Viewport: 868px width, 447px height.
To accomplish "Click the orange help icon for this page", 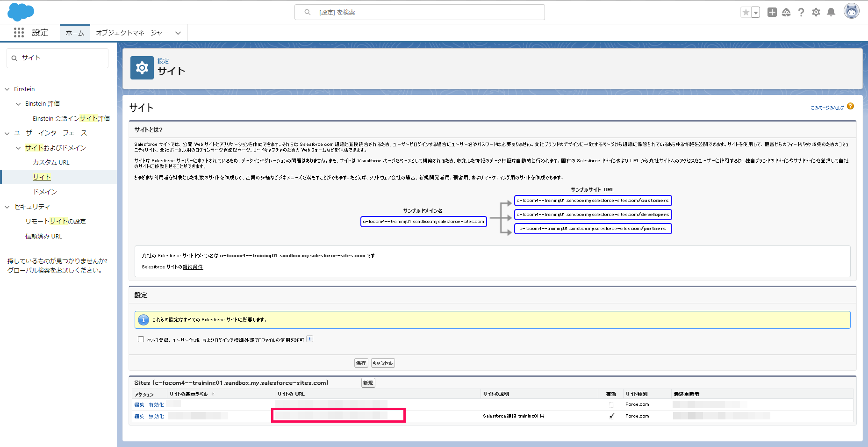I will tap(850, 106).
